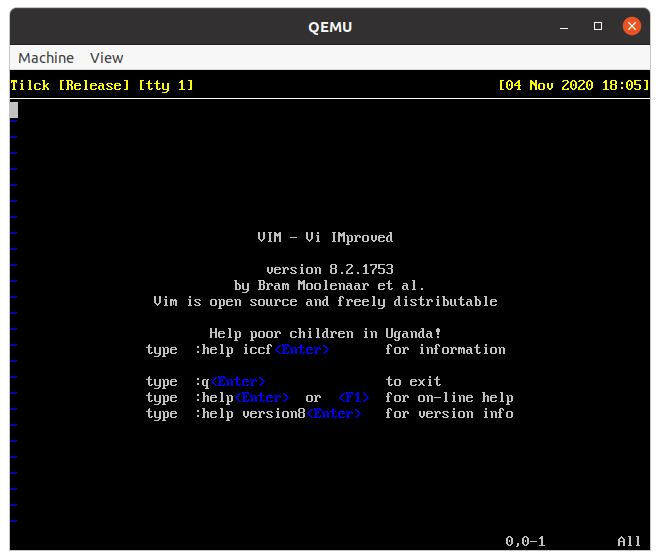Maximize the QEMU window
Screen dimensions: 660x560
coord(598,27)
